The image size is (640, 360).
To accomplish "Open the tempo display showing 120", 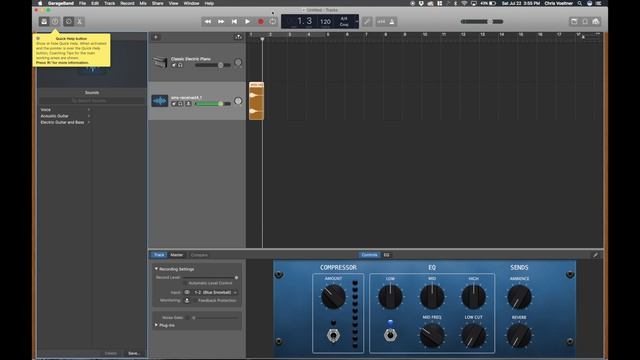I will 325,22.
